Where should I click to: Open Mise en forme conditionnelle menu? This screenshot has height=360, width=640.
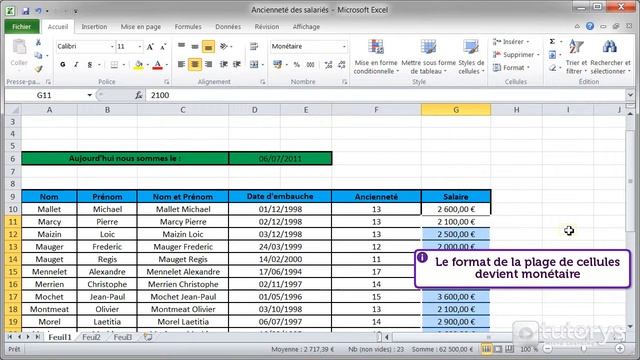click(x=376, y=57)
